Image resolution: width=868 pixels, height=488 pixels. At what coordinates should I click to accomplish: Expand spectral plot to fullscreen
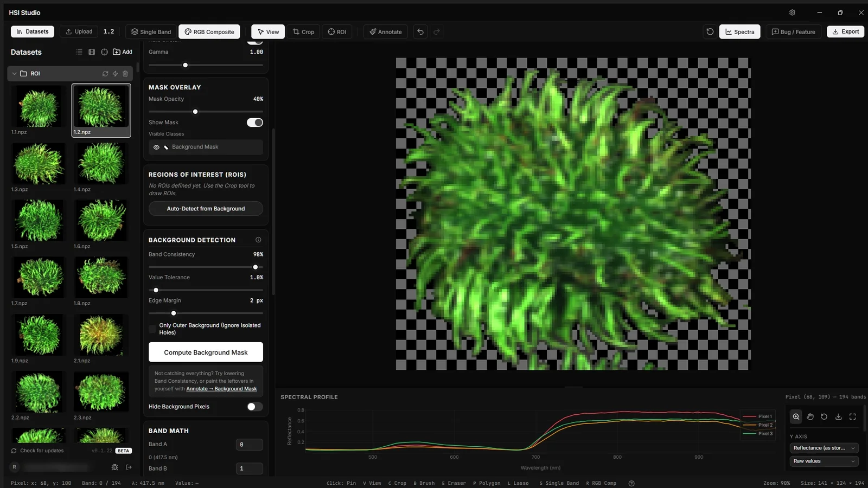[x=852, y=416]
